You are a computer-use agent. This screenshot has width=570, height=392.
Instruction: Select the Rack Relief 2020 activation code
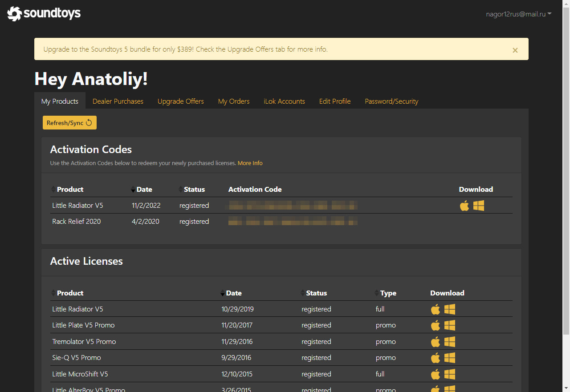[x=293, y=222]
